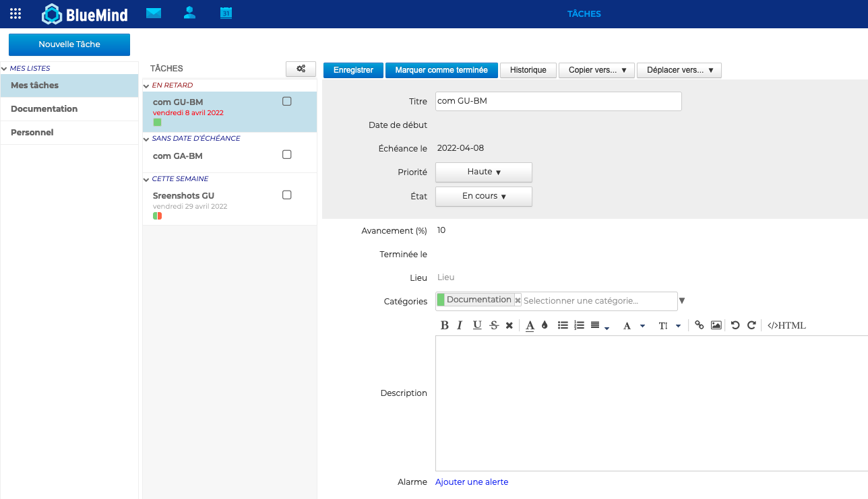Expand the Copier vers... dropdown

596,70
